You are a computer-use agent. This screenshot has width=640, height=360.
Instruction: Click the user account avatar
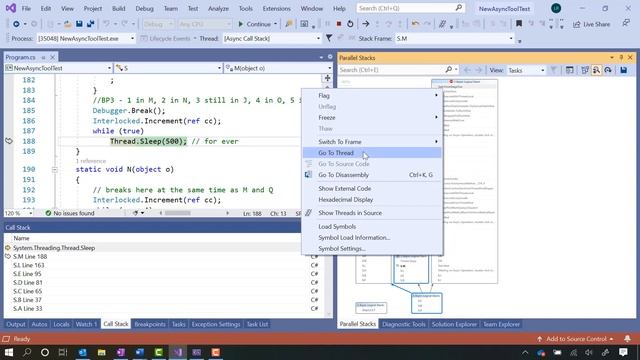pos(556,8)
